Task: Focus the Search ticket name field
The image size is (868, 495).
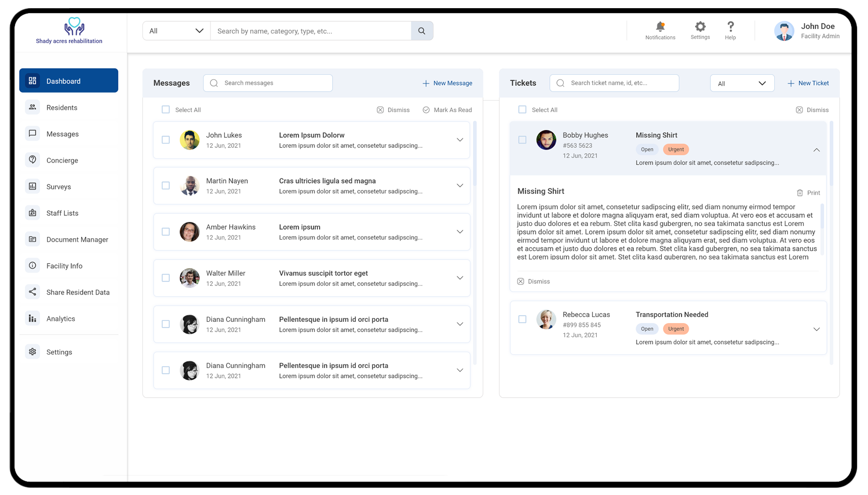Action: [614, 83]
